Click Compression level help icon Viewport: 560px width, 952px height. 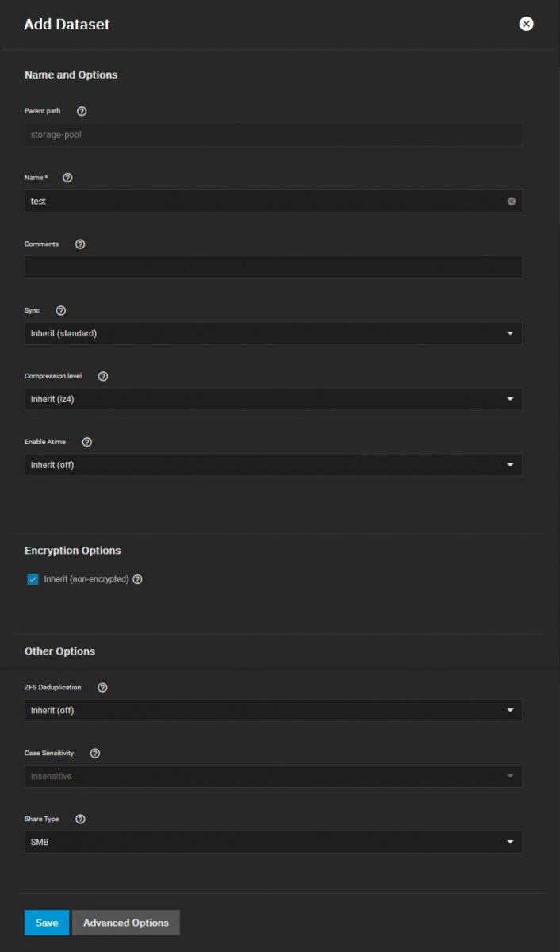[x=102, y=376]
